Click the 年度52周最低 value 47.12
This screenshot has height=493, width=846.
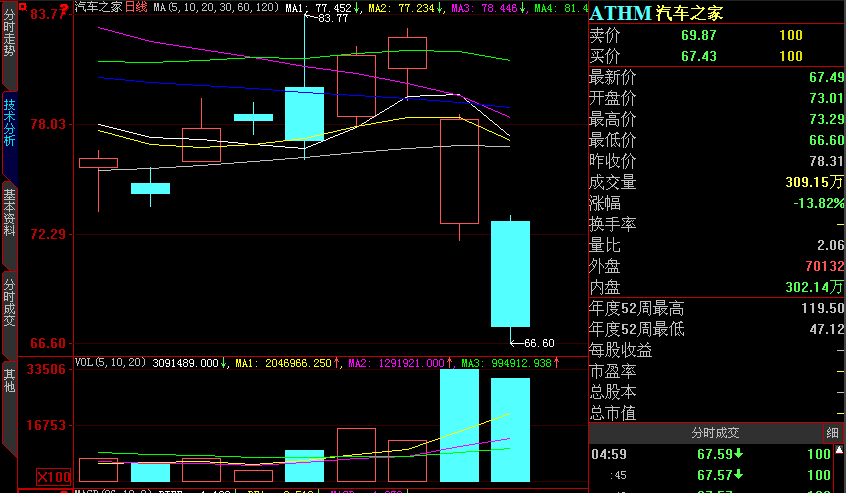pyautogui.click(x=827, y=330)
